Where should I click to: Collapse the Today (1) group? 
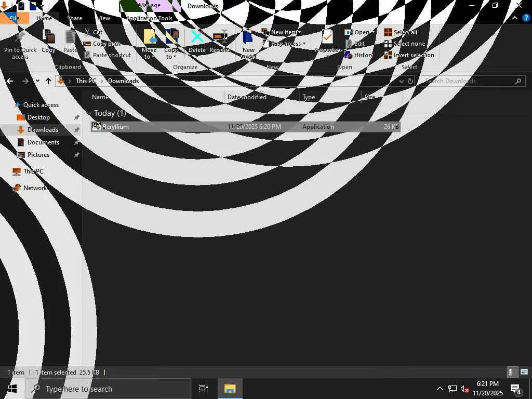click(89, 113)
